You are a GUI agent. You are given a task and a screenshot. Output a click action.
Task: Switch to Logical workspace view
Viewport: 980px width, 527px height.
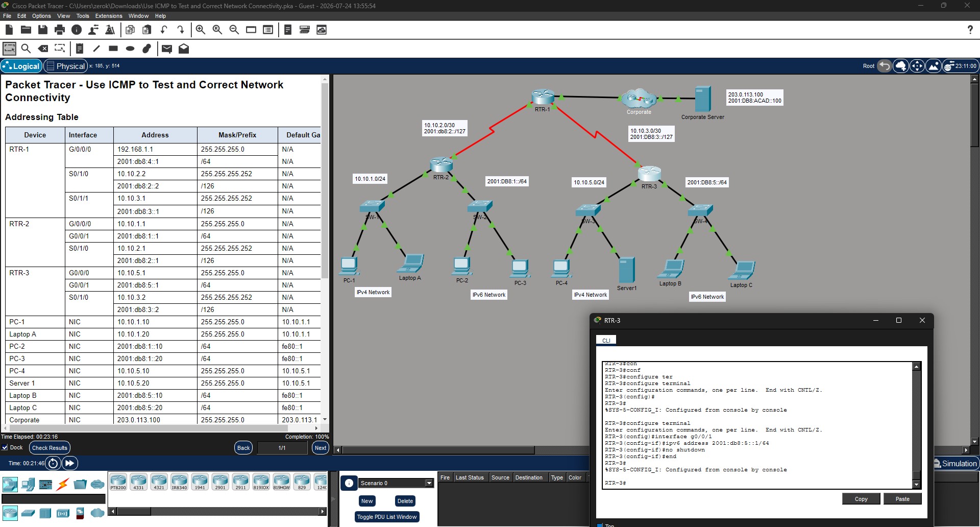(21, 66)
